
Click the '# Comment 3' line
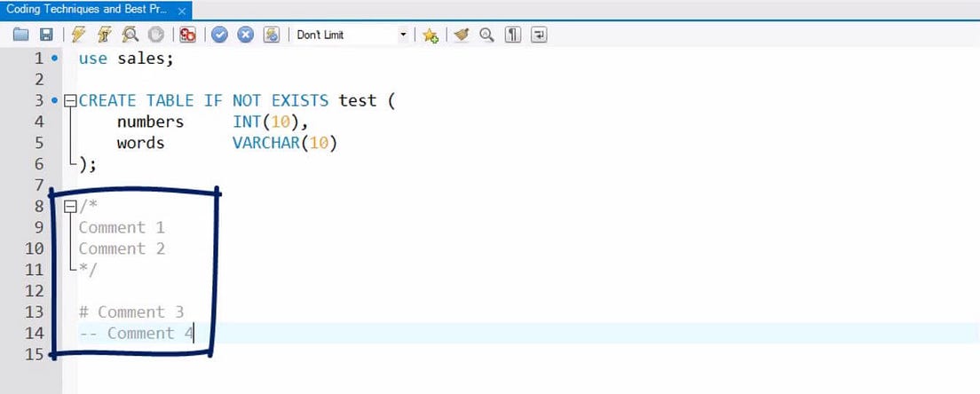pos(132,311)
